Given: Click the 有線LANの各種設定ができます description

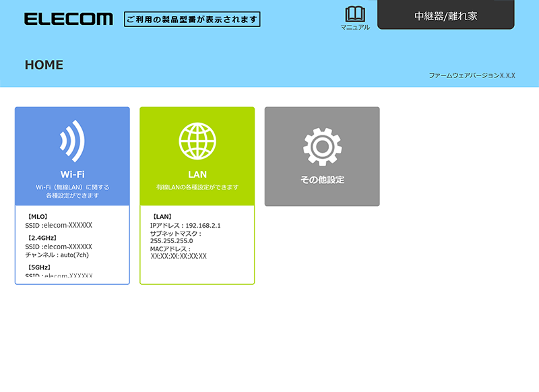Looking at the screenshot, I should click(197, 187).
